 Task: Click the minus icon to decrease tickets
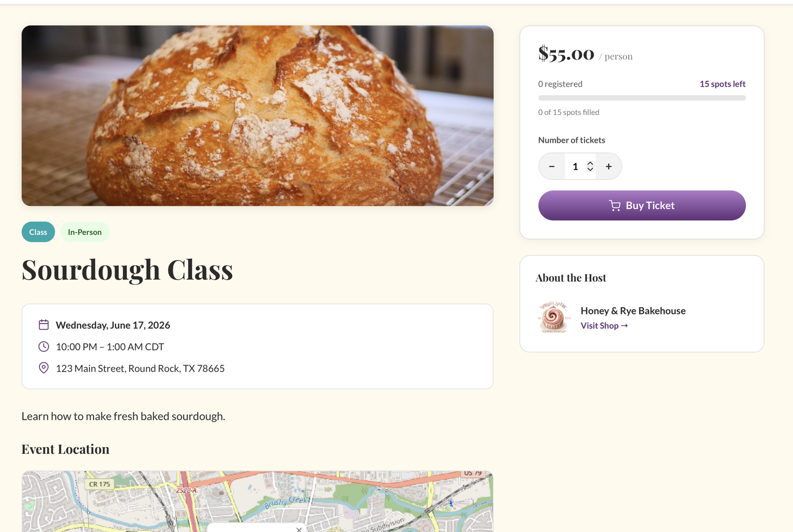pyautogui.click(x=551, y=166)
